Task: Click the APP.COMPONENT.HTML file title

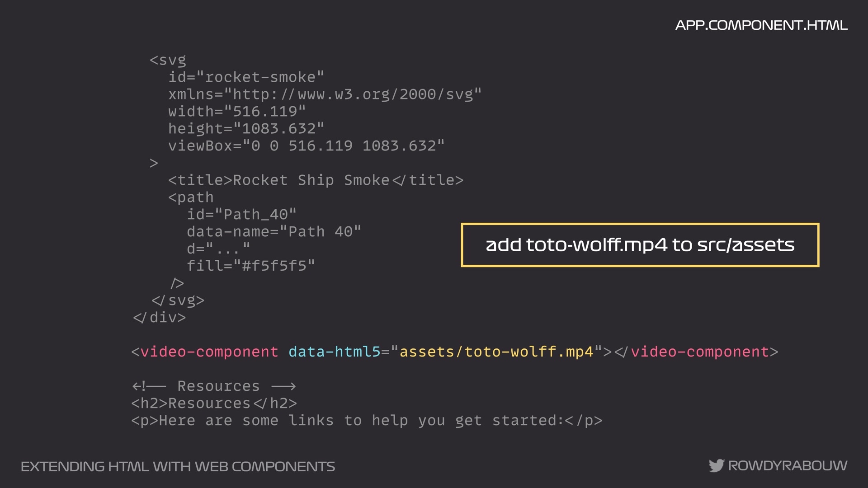Action: [761, 25]
